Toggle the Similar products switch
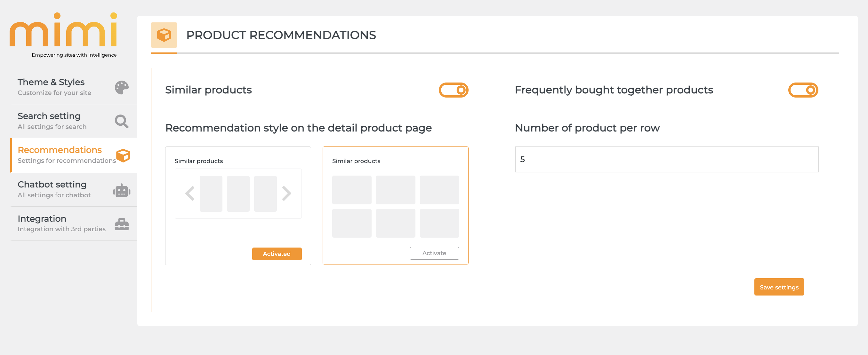Viewport: 868px width, 355px height. (x=453, y=90)
